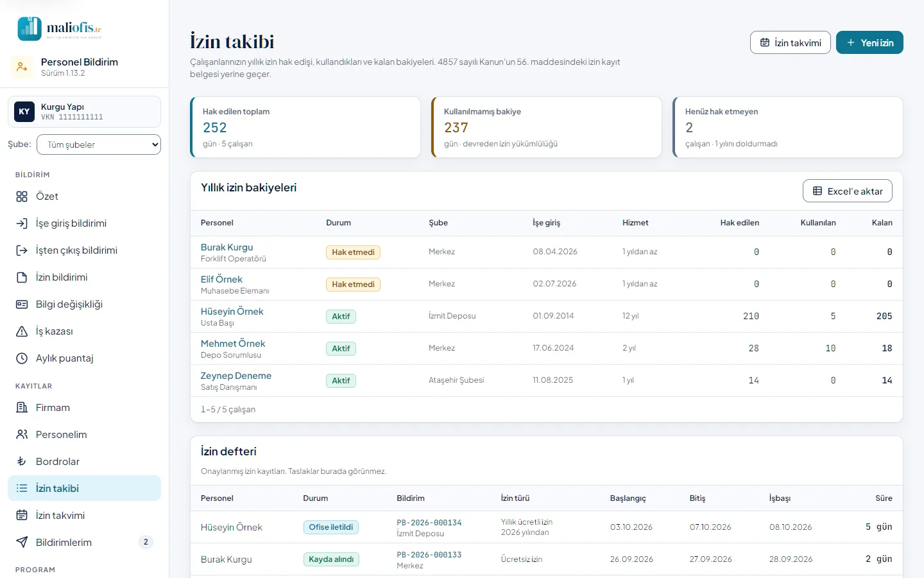Viewport: 924px width, 578px height.
Task: Open İzin takvimi button in page header
Action: click(791, 42)
